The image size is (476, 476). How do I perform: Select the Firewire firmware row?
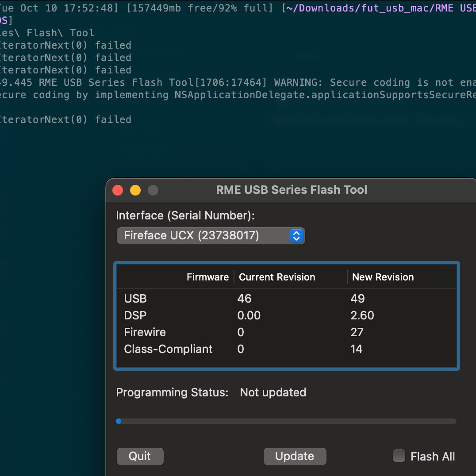click(286, 332)
